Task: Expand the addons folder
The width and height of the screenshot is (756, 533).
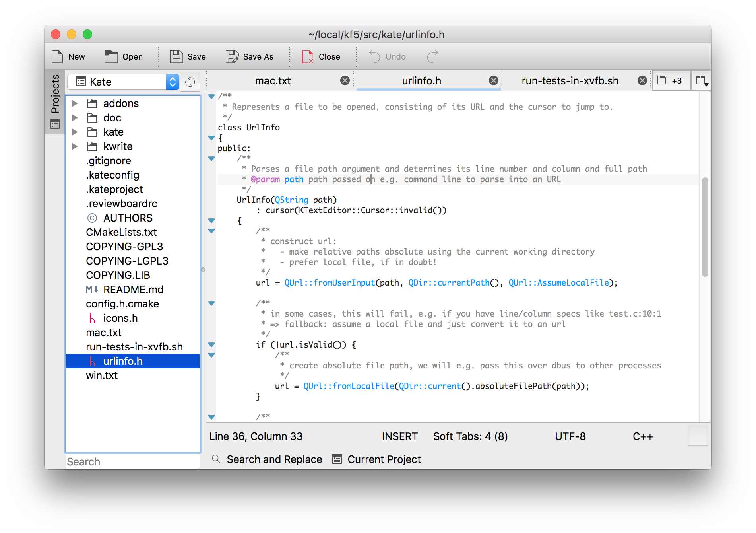Action: [75, 103]
